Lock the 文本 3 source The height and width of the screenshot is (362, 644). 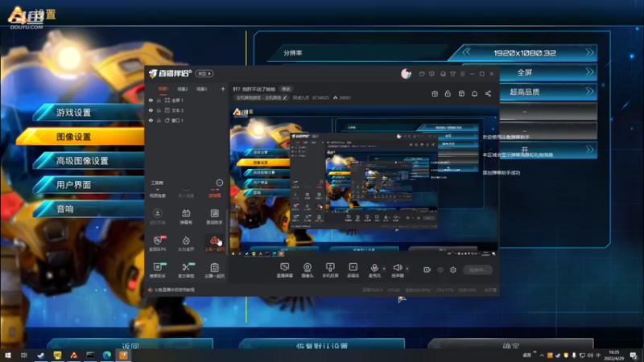[159, 110]
